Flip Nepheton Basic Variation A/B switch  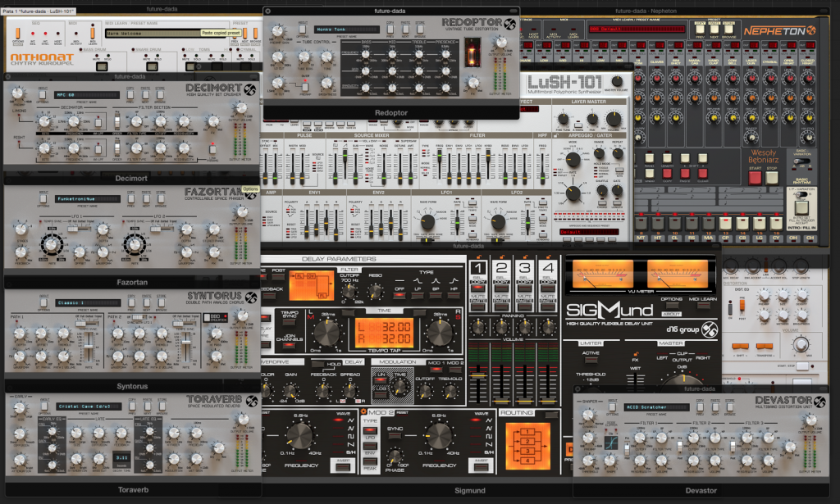tap(802, 161)
